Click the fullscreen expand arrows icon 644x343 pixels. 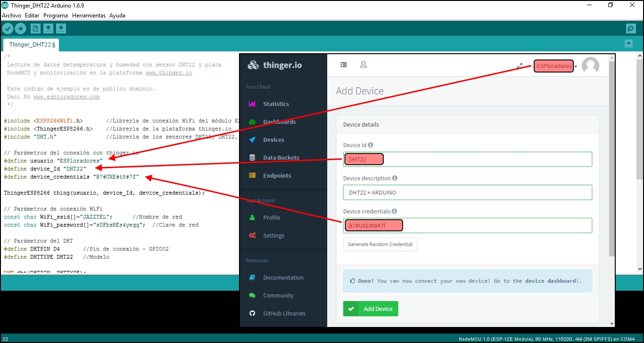click(520, 66)
